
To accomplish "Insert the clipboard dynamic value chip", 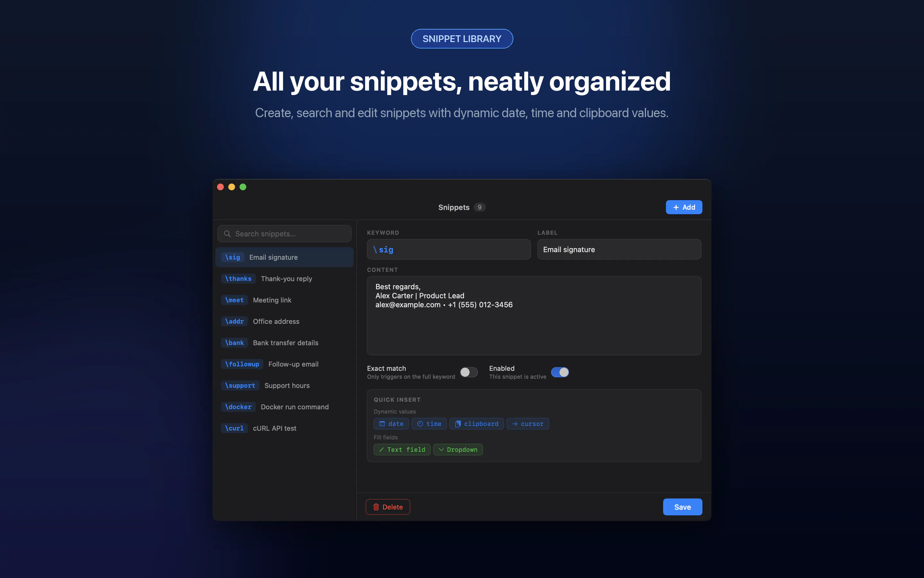I will tap(476, 424).
